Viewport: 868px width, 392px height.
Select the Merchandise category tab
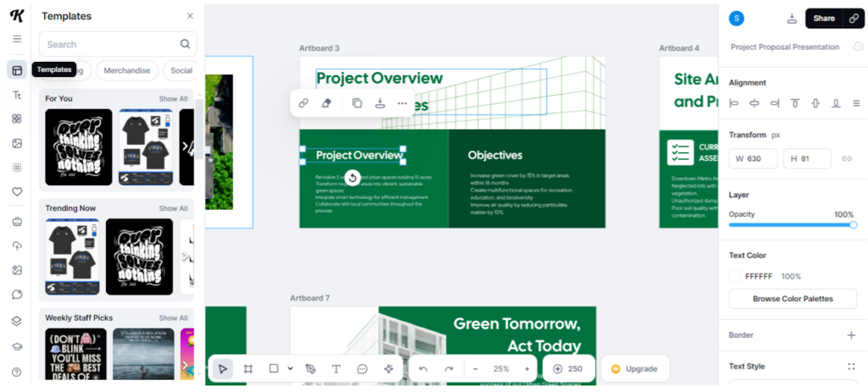tap(127, 71)
